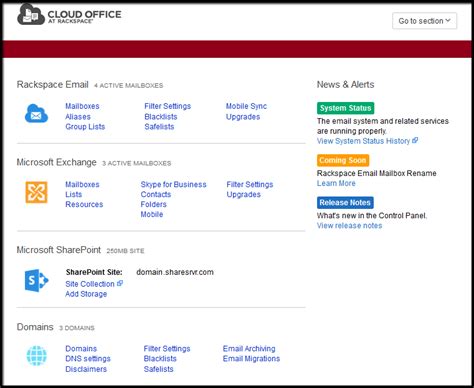Click the Domains section heading

coord(35,327)
